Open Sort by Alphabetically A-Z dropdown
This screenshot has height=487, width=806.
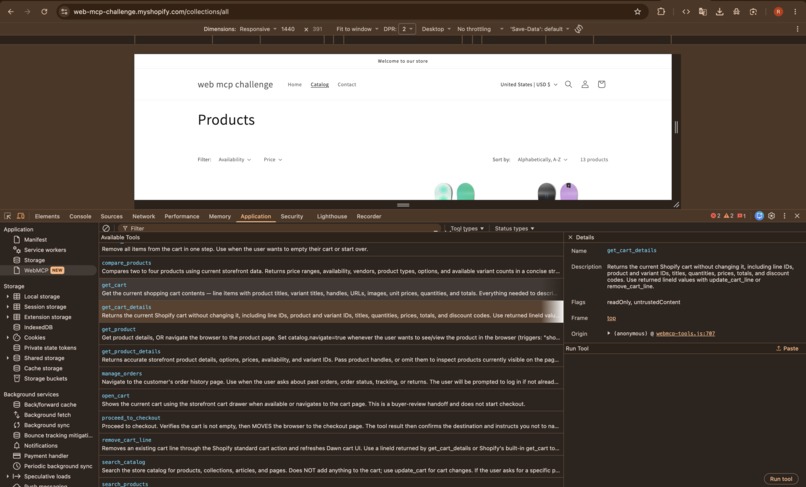(542, 159)
